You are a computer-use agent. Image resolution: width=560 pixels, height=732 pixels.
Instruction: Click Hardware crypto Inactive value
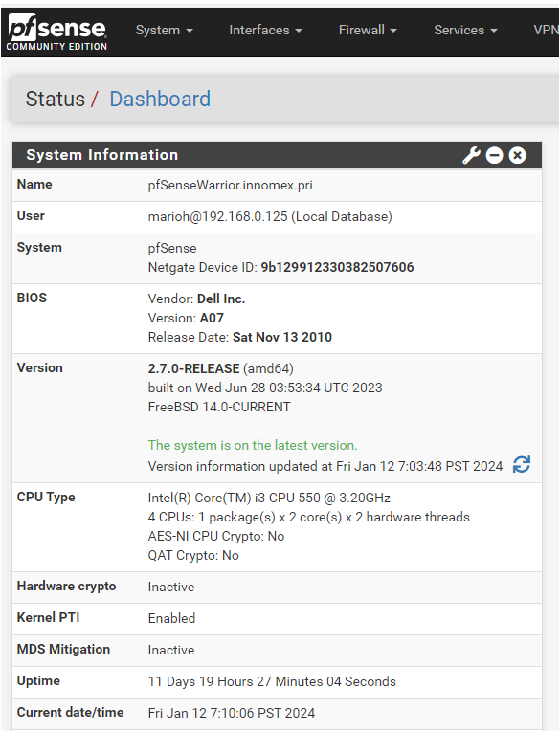tap(171, 587)
